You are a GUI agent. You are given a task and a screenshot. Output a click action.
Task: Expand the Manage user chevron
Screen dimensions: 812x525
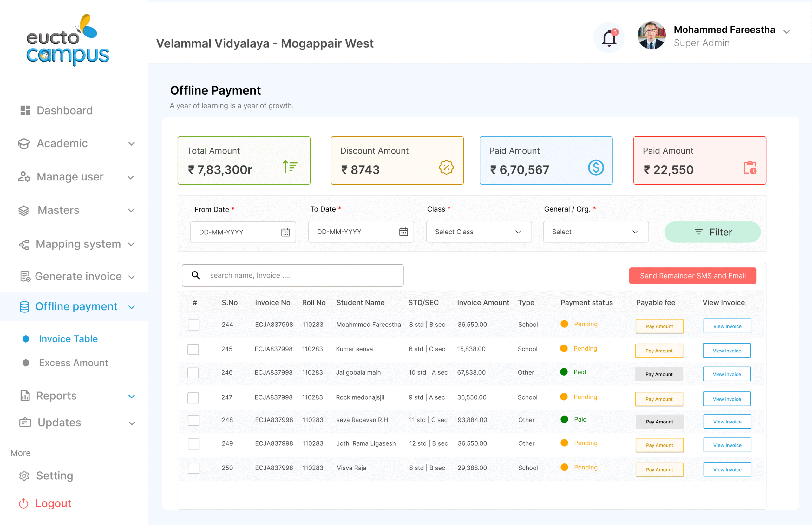click(x=131, y=177)
